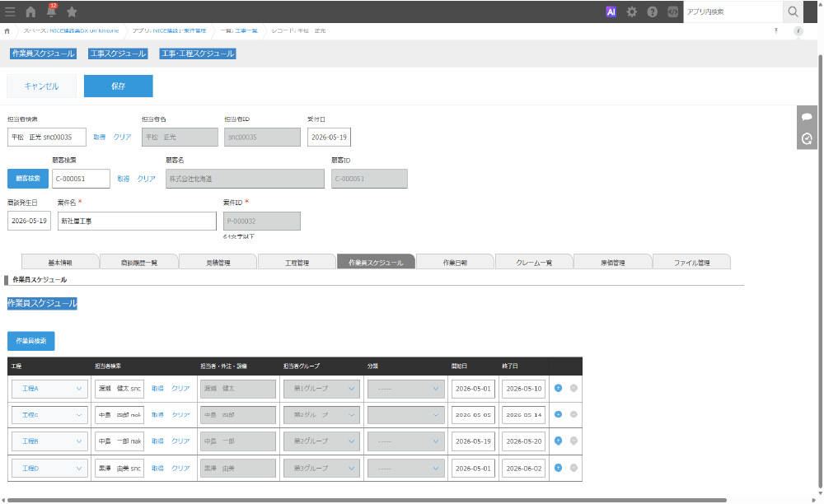
Task: Open the 第1グループ dropdown
Action: tap(321, 389)
